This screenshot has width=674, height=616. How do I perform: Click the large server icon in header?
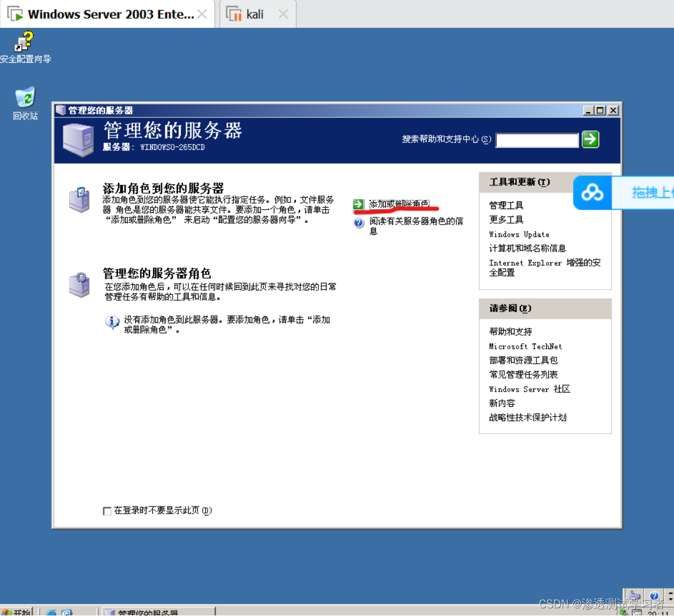click(78, 140)
